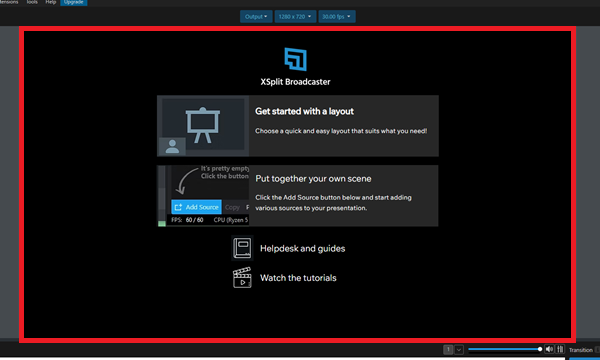Click the Transition label
This screenshot has width=600, height=360.
point(580,350)
